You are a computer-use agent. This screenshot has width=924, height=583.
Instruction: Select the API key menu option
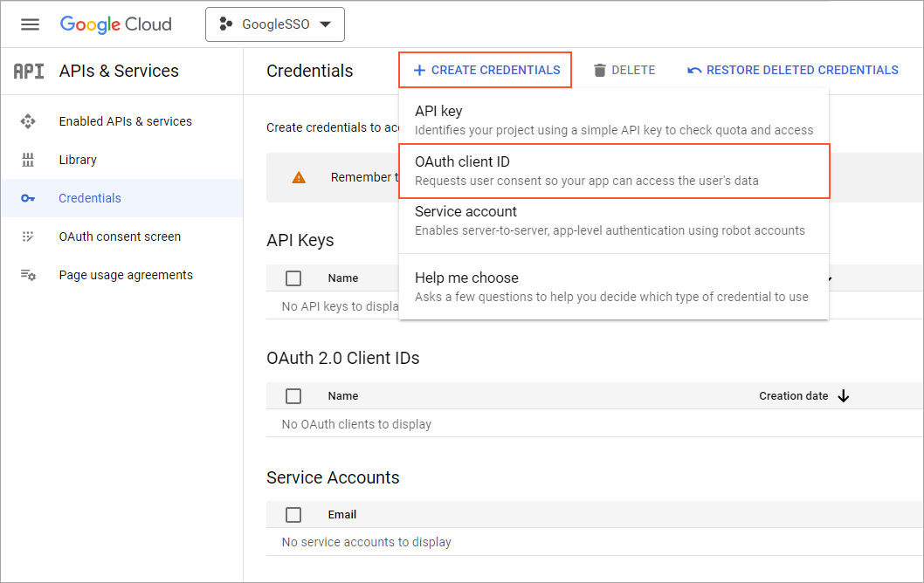[x=613, y=120]
